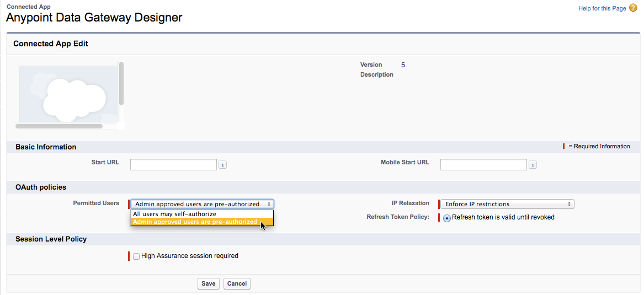The height and width of the screenshot is (295, 644).
Task: Focus the Start URL text field
Action: click(173, 164)
